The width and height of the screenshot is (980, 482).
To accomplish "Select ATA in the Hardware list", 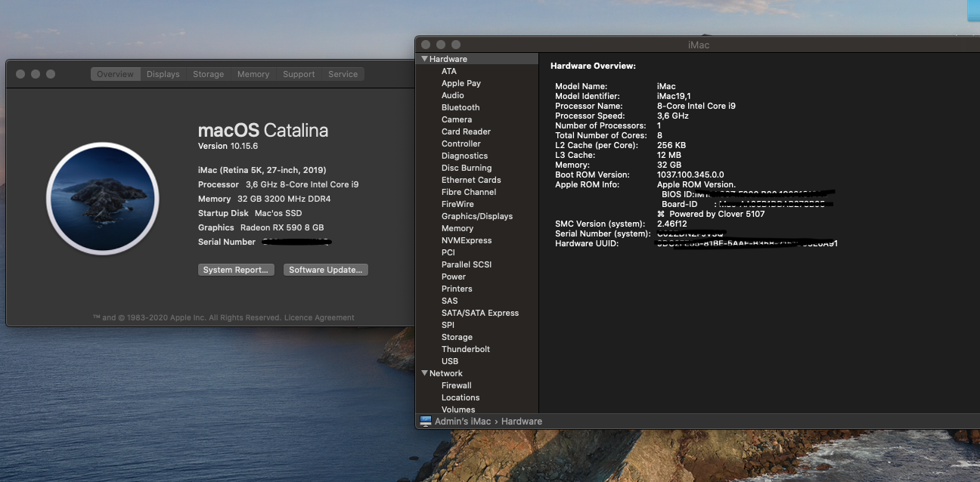I will 449,71.
